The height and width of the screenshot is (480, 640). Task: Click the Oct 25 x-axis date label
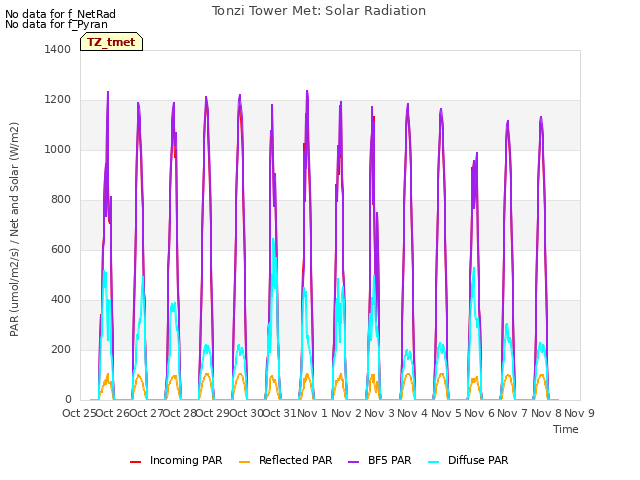click(x=79, y=413)
